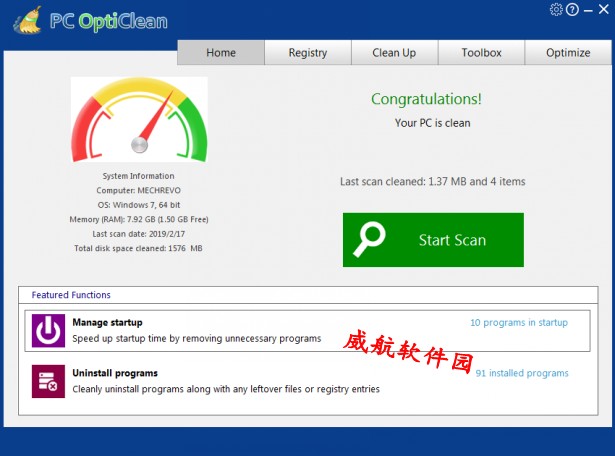The image size is (615, 456).
Task: Open the '91 installed programs' link
Action: (522, 373)
